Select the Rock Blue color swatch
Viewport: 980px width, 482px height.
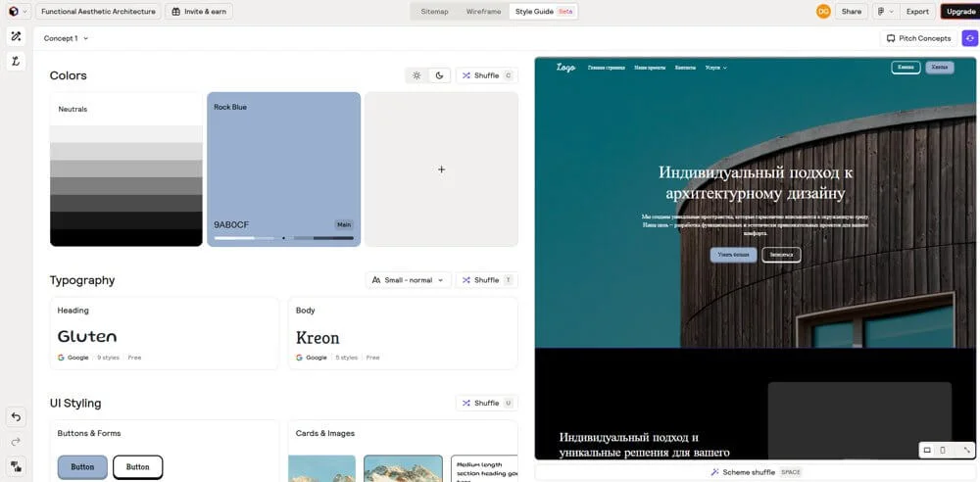(x=284, y=169)
